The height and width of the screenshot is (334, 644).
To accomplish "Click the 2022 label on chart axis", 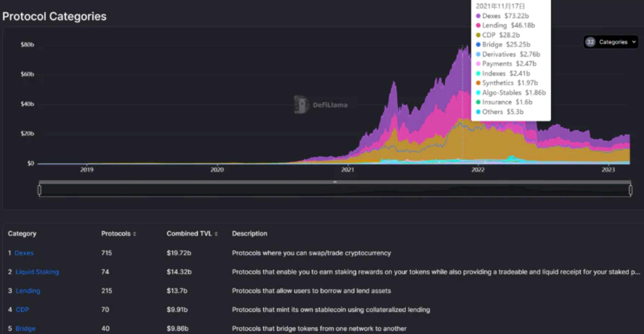I will coord(478,170).
